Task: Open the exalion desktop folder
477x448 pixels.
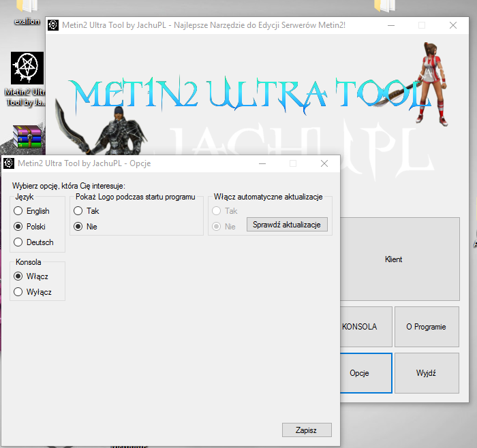Action: pos(27,12)
